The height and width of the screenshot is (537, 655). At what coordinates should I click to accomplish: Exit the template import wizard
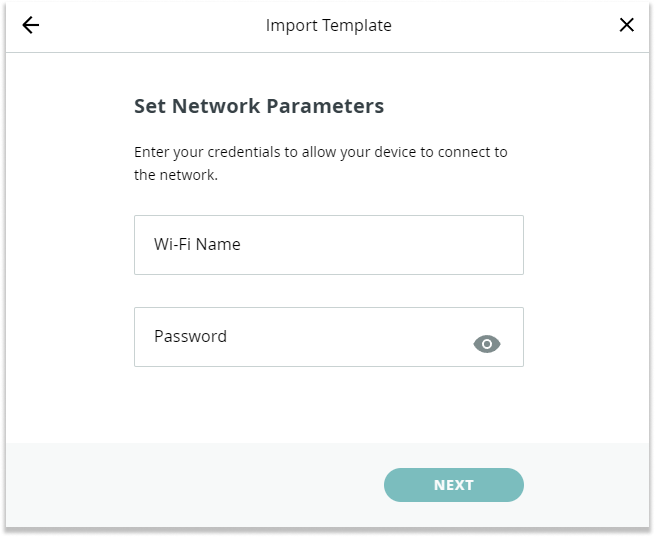pos(627,25)
